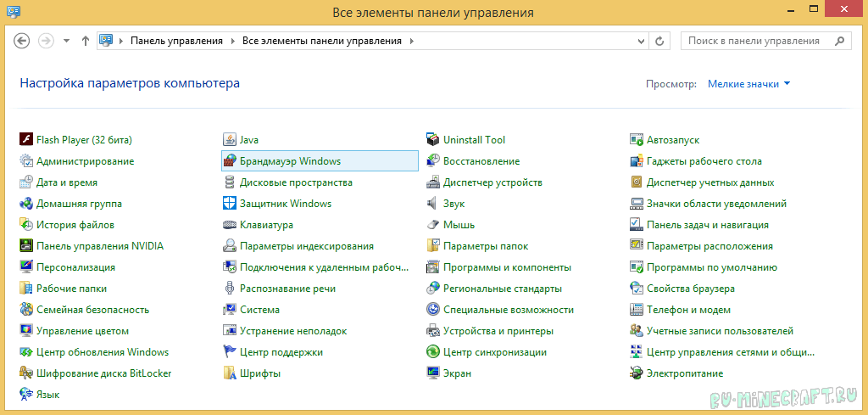This screenshot has height=415, width=868.
Task: Click the Дисковые пространства drive icon
Action: 230,182
